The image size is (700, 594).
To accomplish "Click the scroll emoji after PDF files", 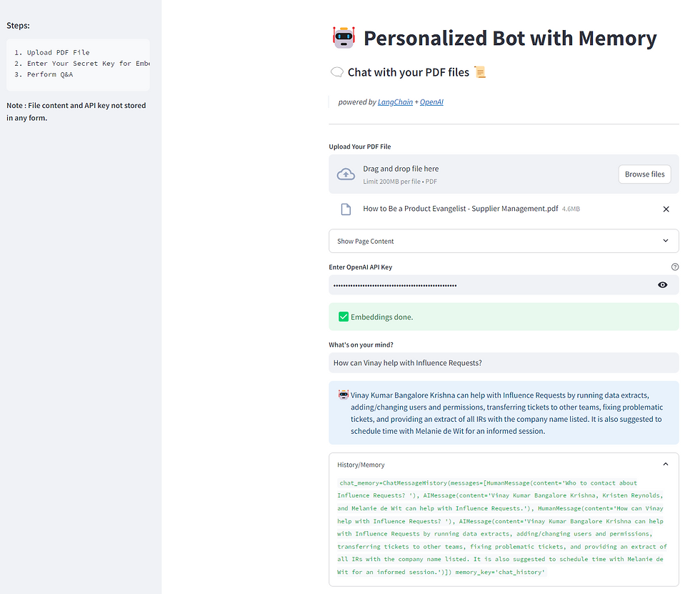I will click(x=480, y=72).
